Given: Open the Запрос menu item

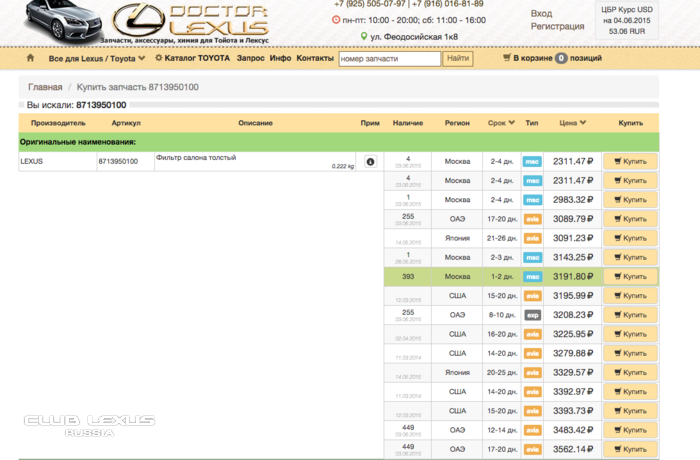Looking at the screenshot, I should pyautogui.click(x=250, y=59).
